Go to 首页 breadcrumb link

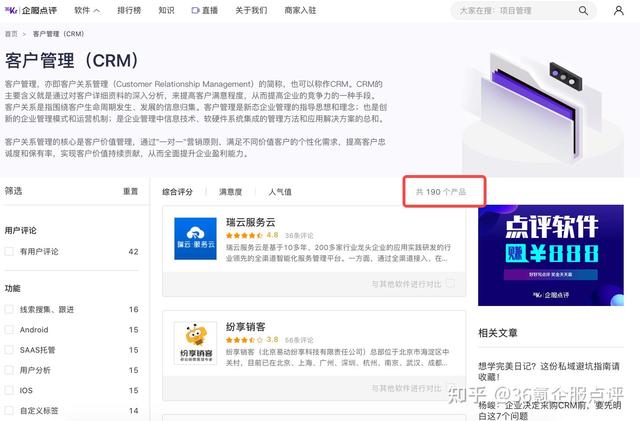click(x=11, y=33)
